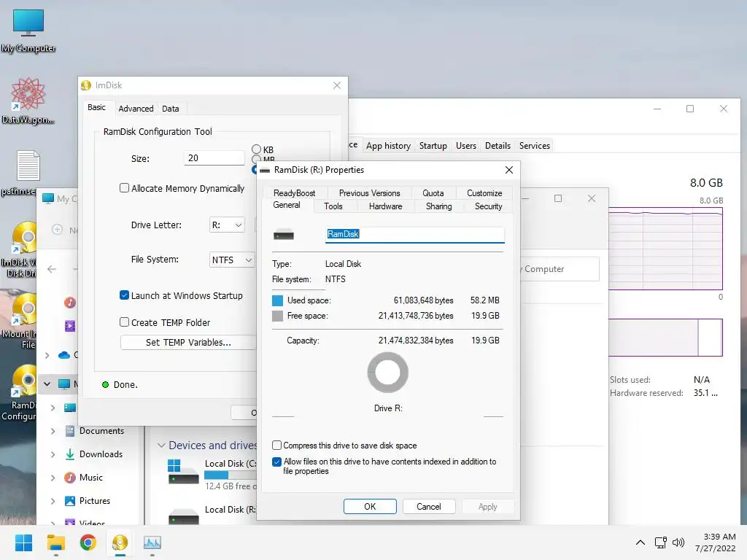Click OK in RamDisk Properties
The image size is (747, 560).
pyautogui.click(x=370, y=507)
